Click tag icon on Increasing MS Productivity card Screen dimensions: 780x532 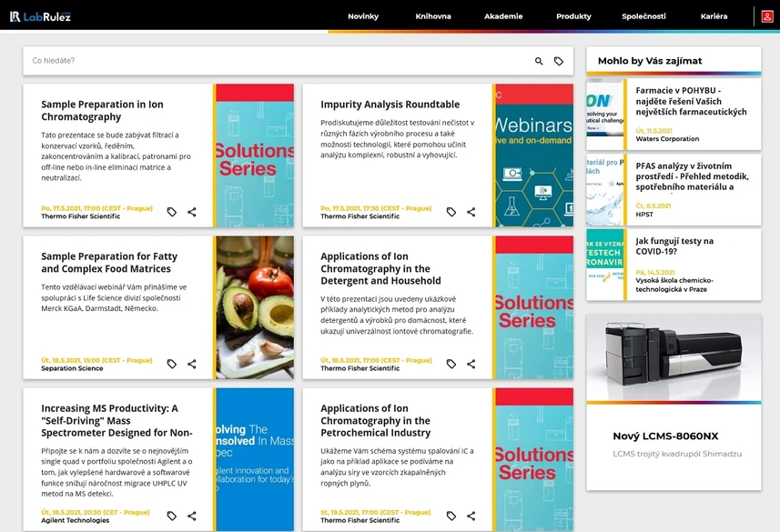coord(172,516)
